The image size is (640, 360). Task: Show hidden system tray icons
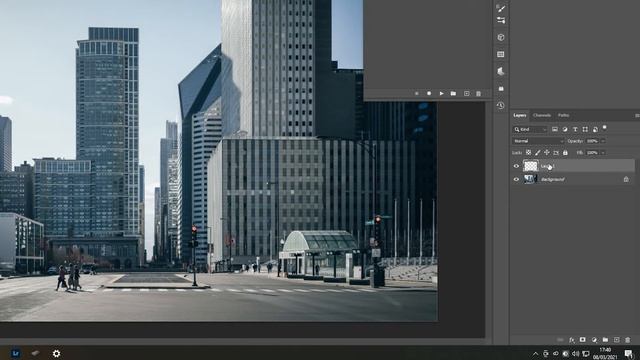(x=535, y=353)
